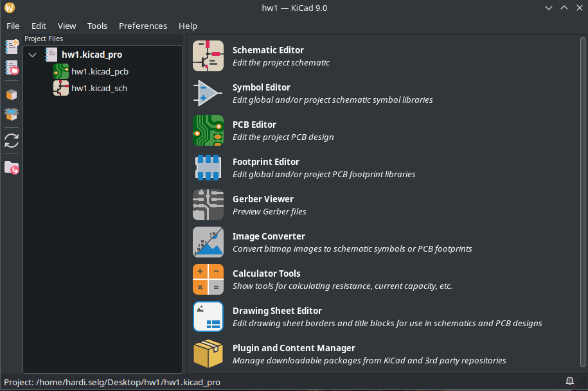This screenshot has width=588, height=391.
Task: Open the Symbol Editor icon
Action: point(208,93)
